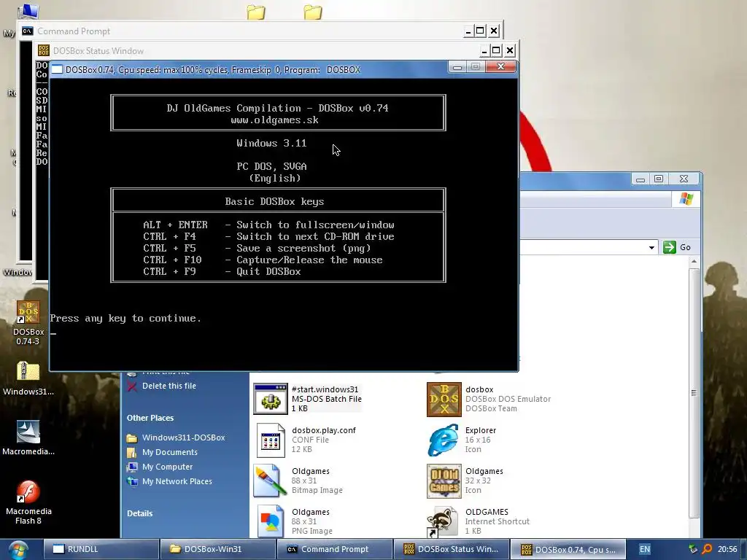
Task: Open My Network Places link
Action: [x=177, y=481]
